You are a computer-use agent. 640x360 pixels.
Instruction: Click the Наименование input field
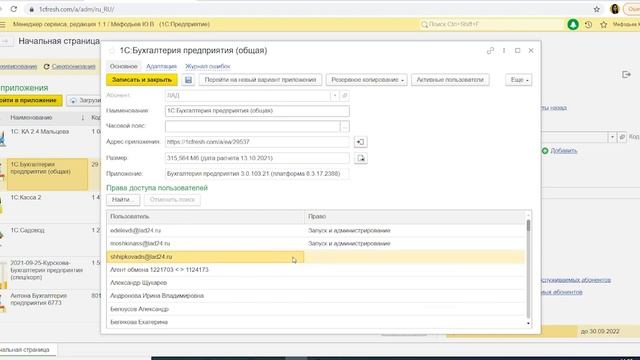tap(257, 111)
